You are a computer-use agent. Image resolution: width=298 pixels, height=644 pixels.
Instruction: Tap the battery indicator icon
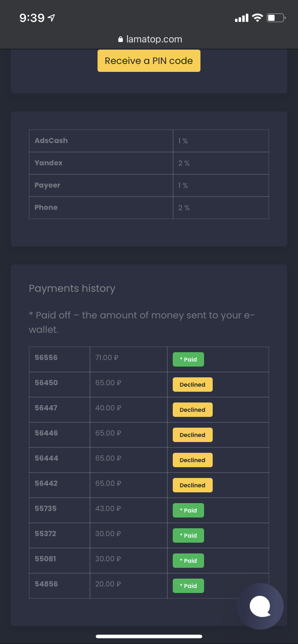276,18
